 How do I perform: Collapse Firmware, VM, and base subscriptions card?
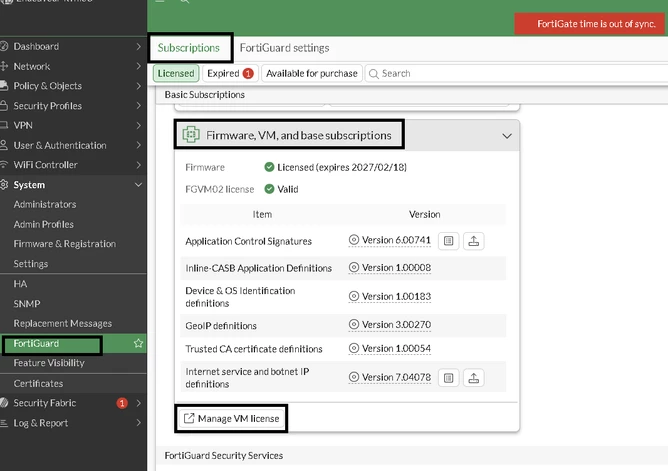coord(507,136)
